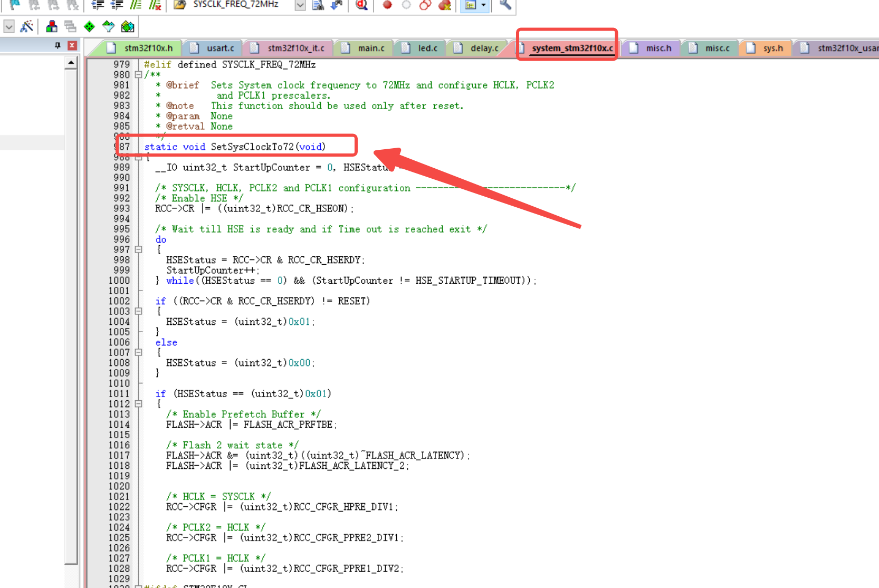Click the uncomment selection icon
This screenshot has width=879, height=588.
[x=155, y=5]
